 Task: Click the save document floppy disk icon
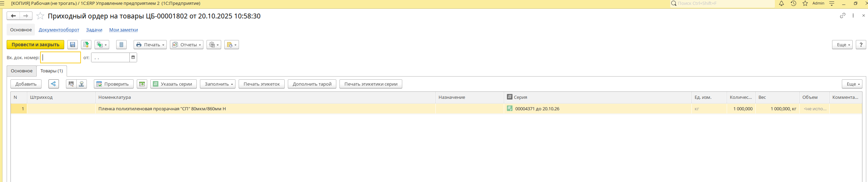[73, 45]
